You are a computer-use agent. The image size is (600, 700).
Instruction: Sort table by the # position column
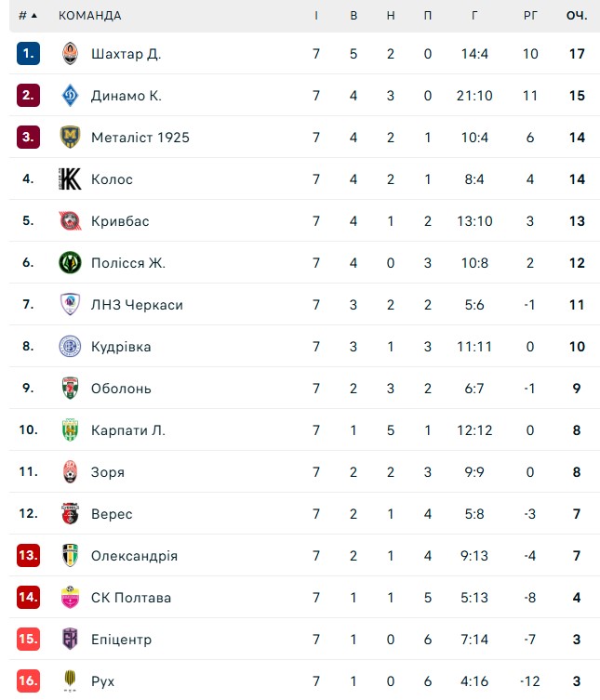click(x=28, y=16)
